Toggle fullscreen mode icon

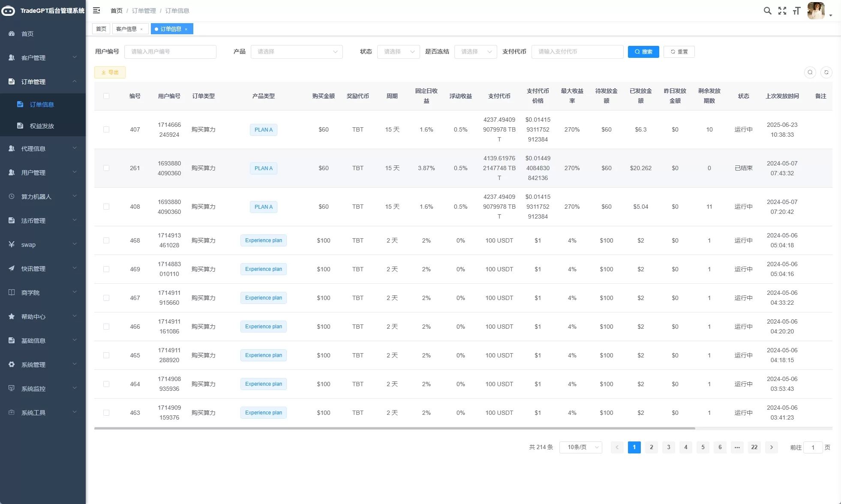782,11
